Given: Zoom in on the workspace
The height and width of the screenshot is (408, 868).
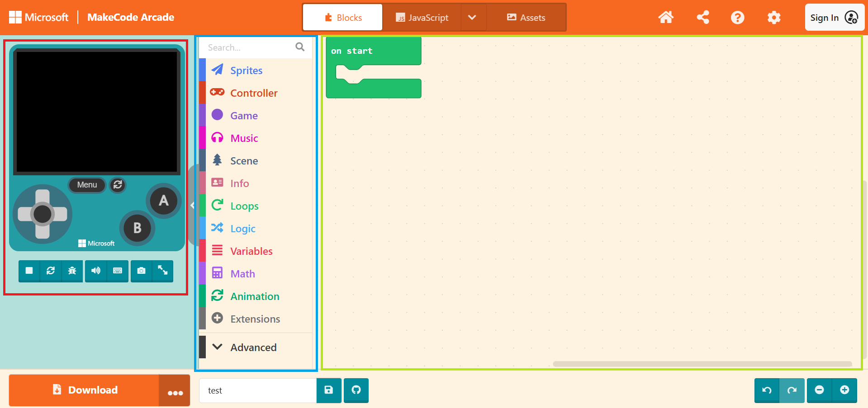Looking at the screenshot, I should click(844, 390).
